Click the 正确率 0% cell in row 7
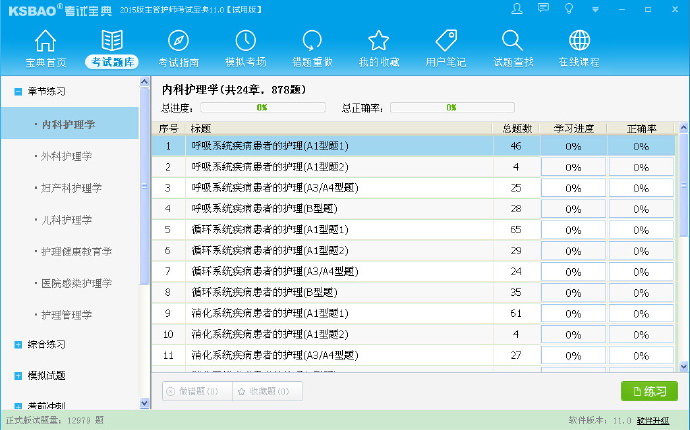Viewport: 690px width, 430px height. click(641, 272)
